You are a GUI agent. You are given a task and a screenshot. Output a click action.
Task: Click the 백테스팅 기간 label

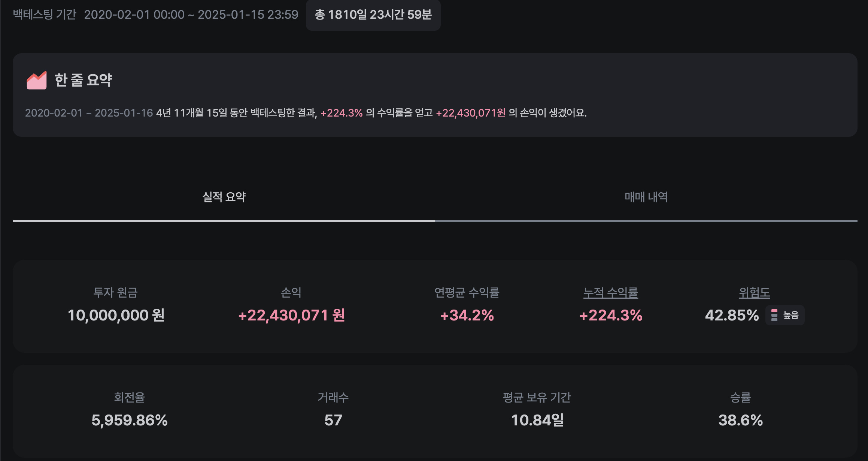tap(45, 15)
